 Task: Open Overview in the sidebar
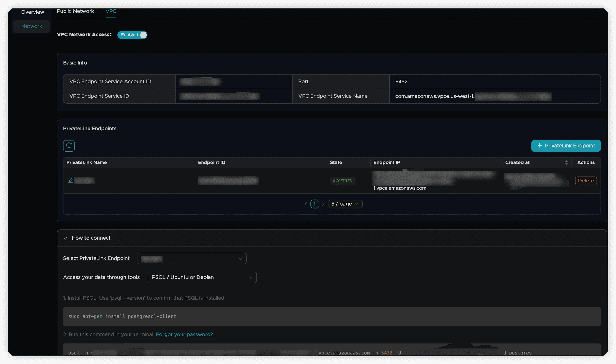point(33,12)
